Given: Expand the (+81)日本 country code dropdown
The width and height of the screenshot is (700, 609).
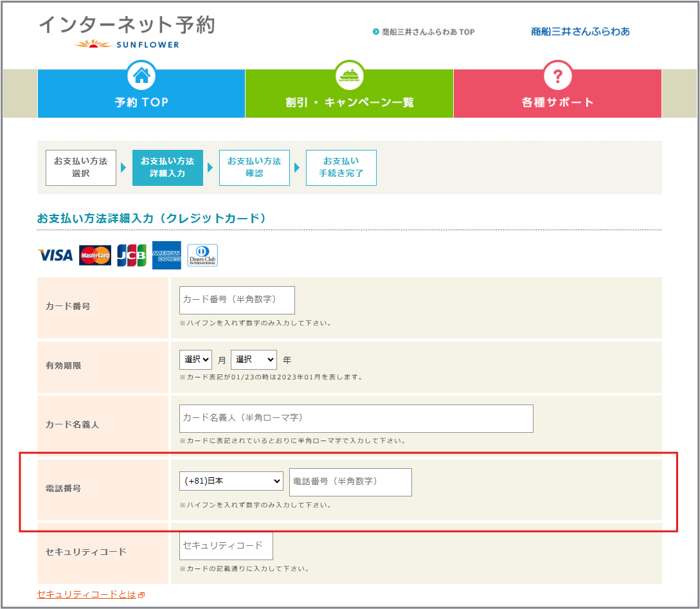Looking at the screenshot, I should point(231,481).
